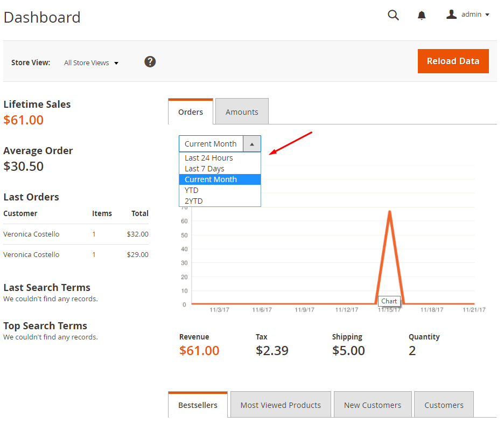Viewport: 504px width, 423px height.
Task: Click the Customer column header
Action: pyautogui.click(x=20, y=213)
